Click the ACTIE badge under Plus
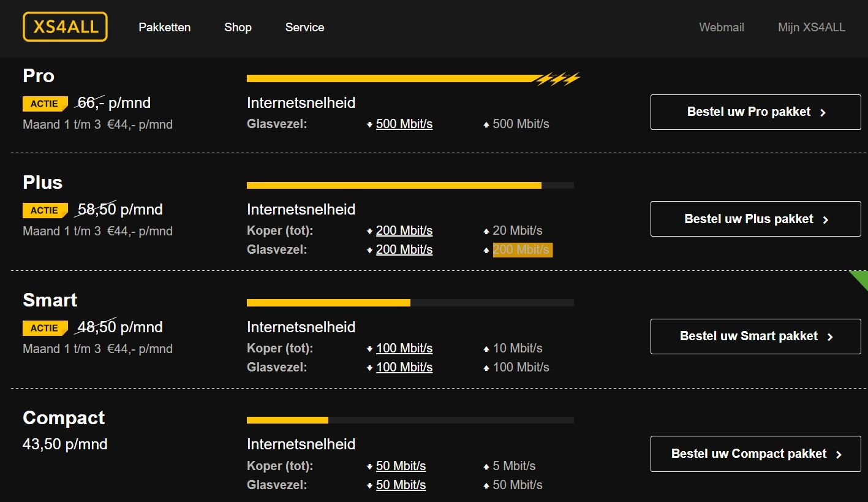This screenshot has width=868, height=502. [45, 211]
